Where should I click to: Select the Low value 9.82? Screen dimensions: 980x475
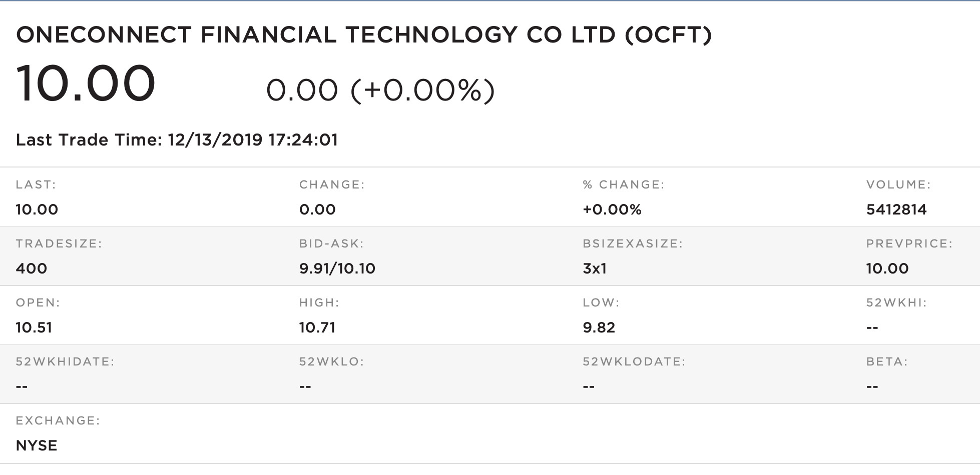tap(599, 327)
